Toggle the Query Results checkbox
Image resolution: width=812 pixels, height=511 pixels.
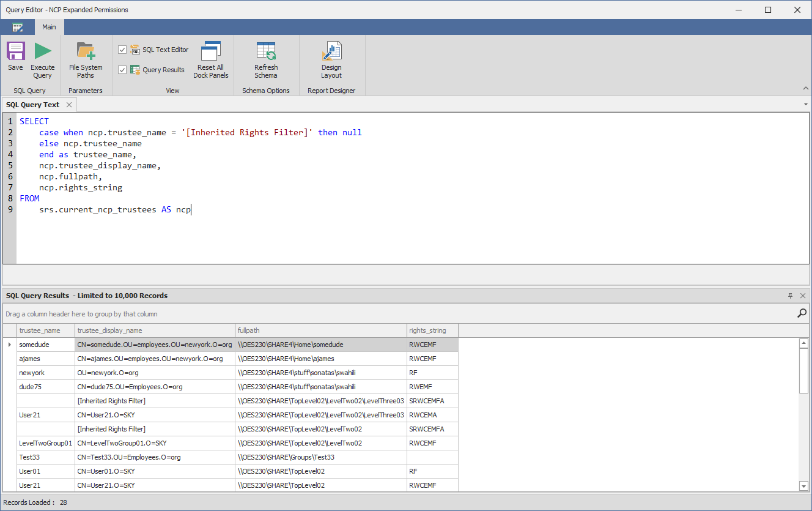click(x=122, y=69)
